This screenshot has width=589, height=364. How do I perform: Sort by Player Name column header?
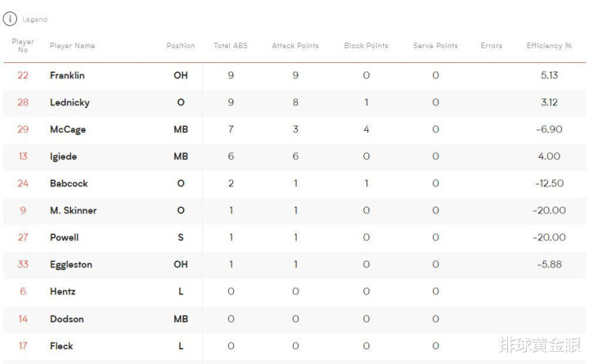73,46
